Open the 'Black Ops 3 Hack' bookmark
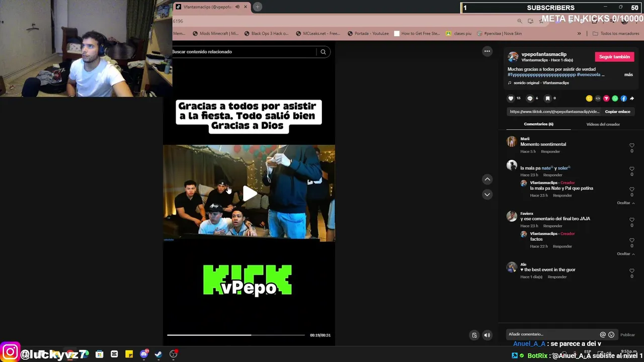This screenshot has height=362, width=644. 266,34
